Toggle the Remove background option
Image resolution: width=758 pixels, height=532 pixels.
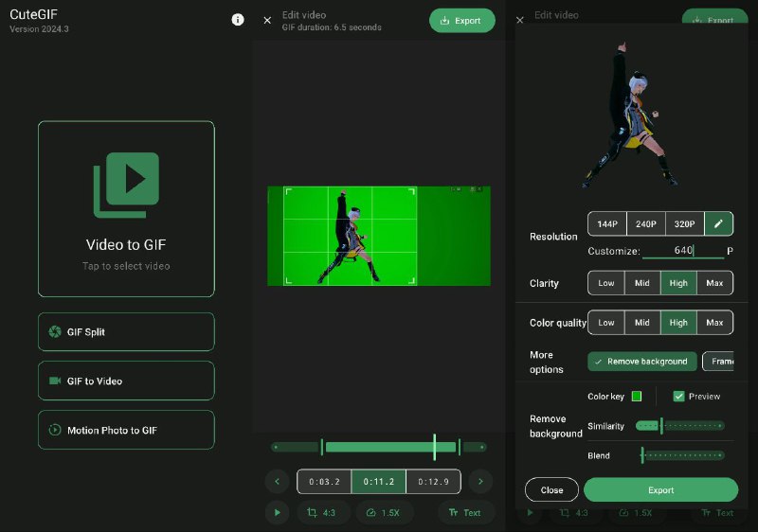[642, 362]
